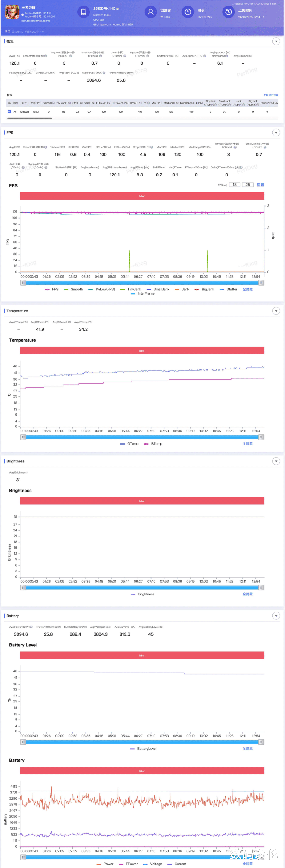Click label1 bar above Battery Level chart
285x868 pixels.
(x=142, y=655)
